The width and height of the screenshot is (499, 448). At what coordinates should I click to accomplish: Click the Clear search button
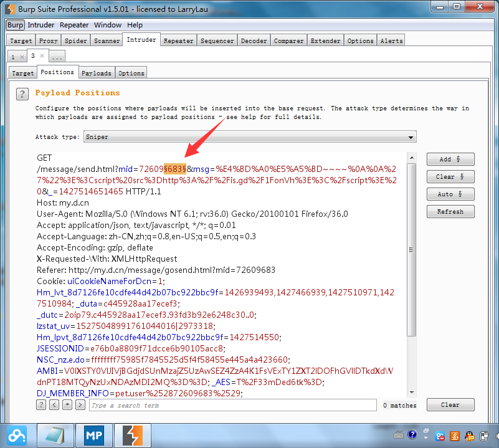pyautogui.click(x=450, y=405)
